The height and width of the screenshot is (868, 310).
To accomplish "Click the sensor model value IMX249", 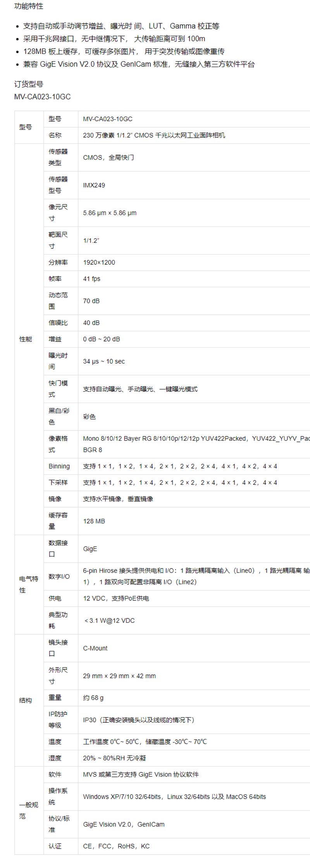I will (x=94, y=185).
